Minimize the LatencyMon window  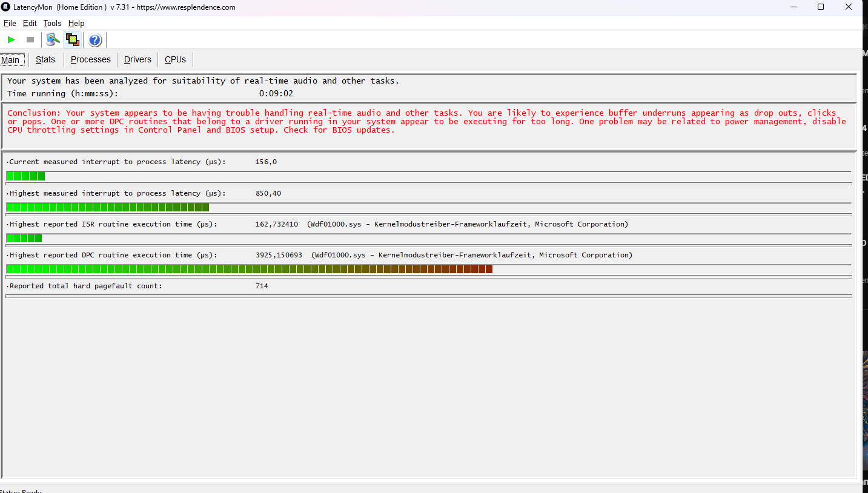coord(794,7)
